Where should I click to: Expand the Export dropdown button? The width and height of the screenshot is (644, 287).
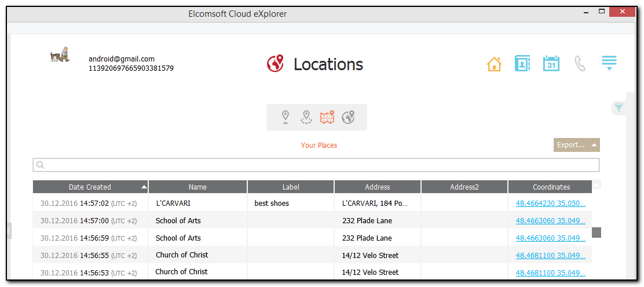click(576, 145)
